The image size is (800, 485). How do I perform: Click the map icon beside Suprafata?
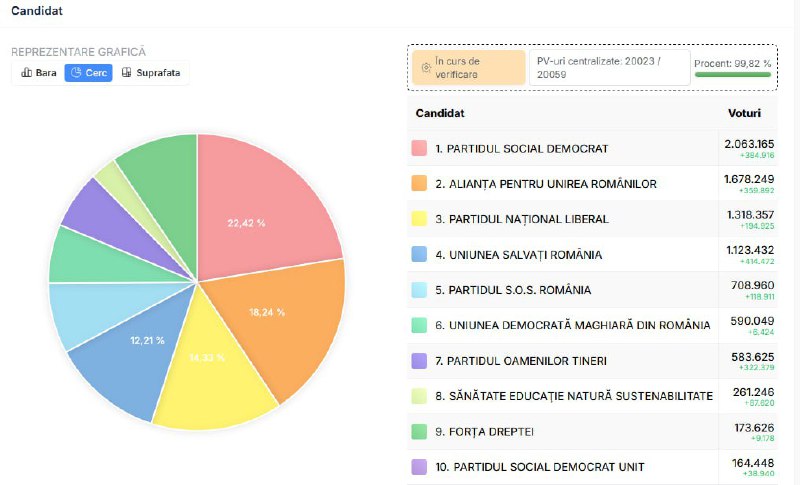[127, 73]
